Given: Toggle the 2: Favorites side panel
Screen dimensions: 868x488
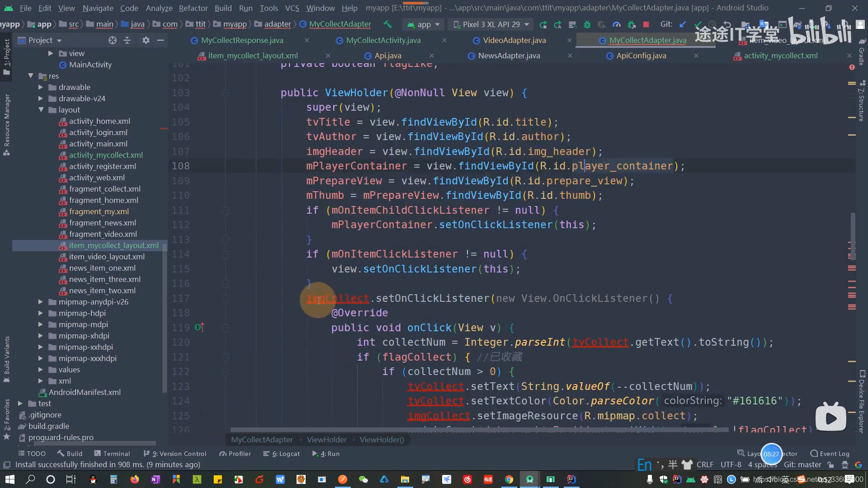Looking at the screenshot, I should pyautogui.click(x=6, y=419).
